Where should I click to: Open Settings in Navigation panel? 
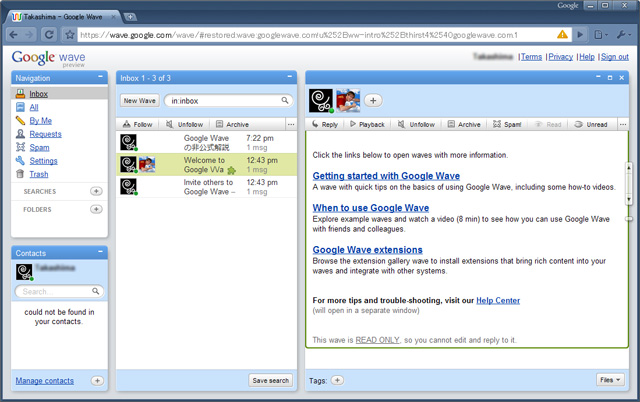[x=43, y=161]
